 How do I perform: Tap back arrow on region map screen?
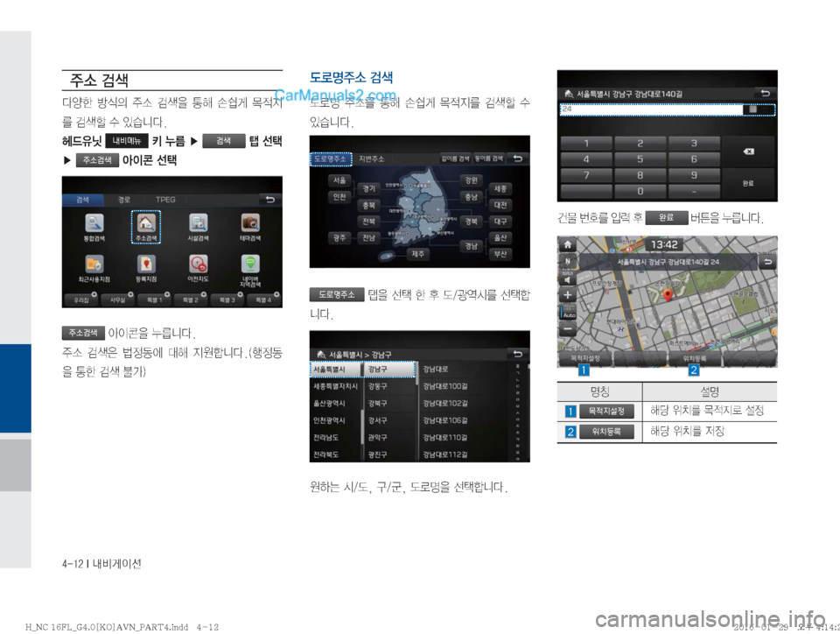518,158
